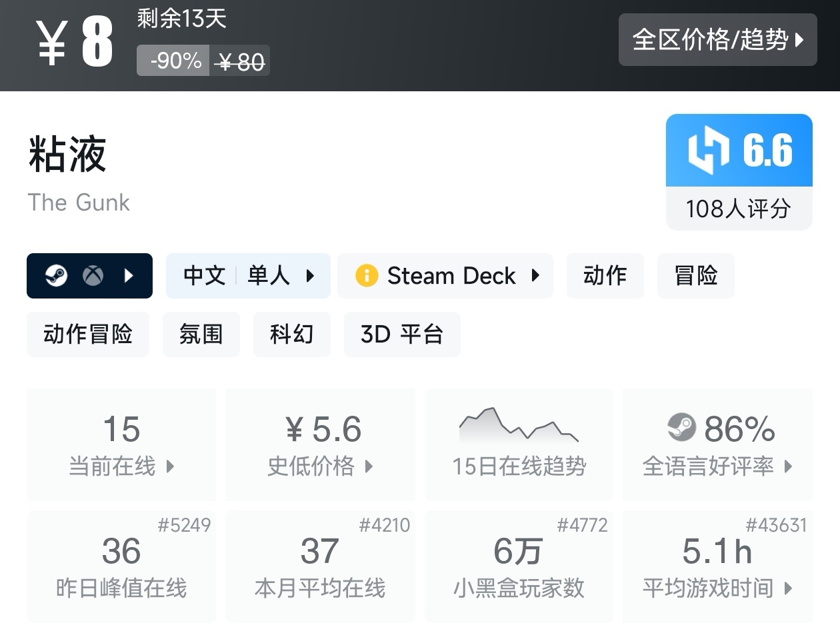The image size is (840, 625).
Task: Open the 动作冒险 tag
Action: (88, 334)
